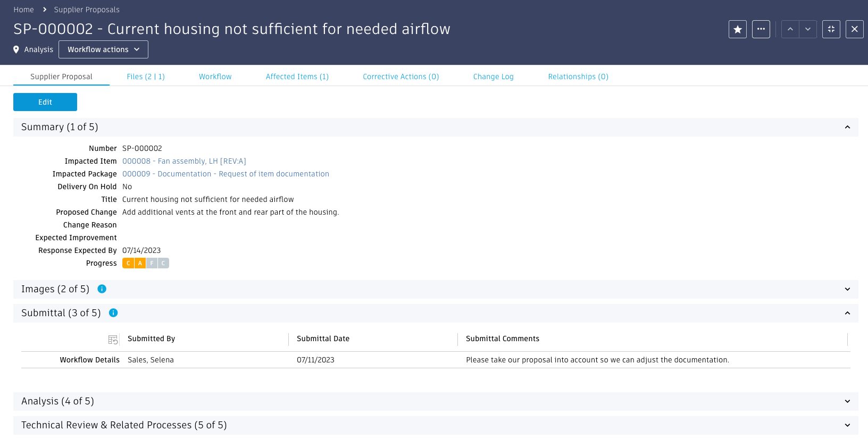
Task: Collapse the Submittal (3 of 5) section
Action: 847,313
